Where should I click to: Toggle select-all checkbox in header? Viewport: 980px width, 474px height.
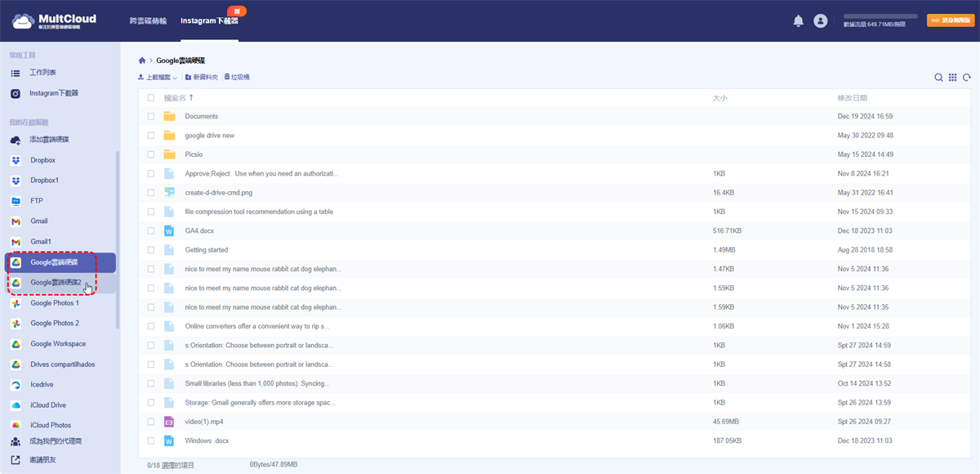point(151,98)
